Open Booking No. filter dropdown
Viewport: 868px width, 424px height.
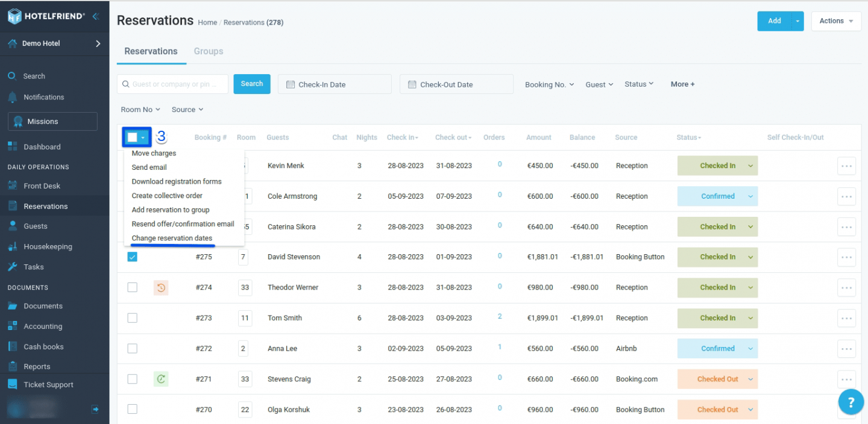tap(549, 85)
